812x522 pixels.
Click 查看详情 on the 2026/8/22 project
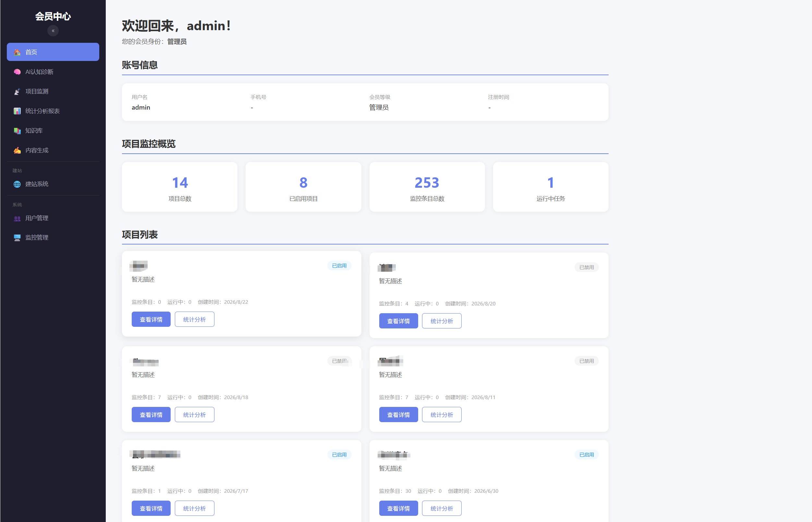pos(151,319)
